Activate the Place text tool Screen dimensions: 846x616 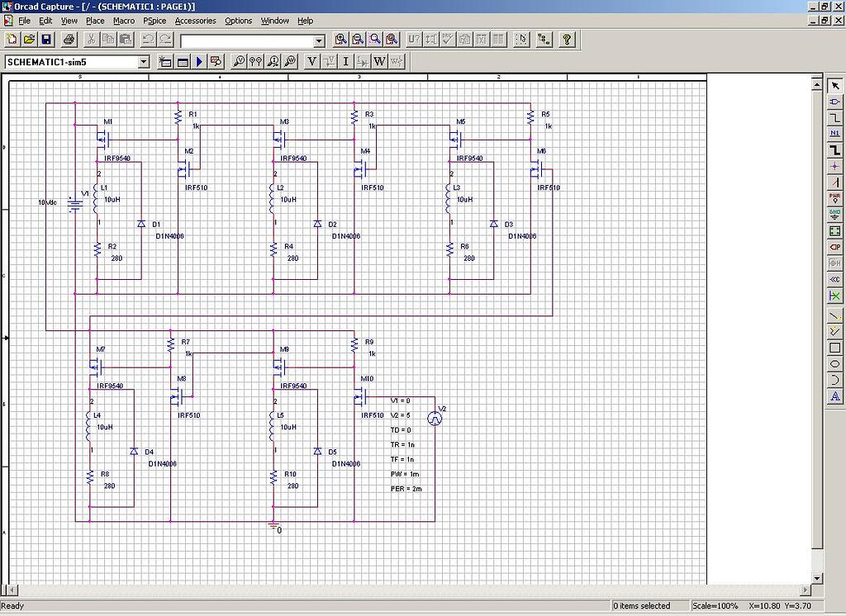coord(835,396)
